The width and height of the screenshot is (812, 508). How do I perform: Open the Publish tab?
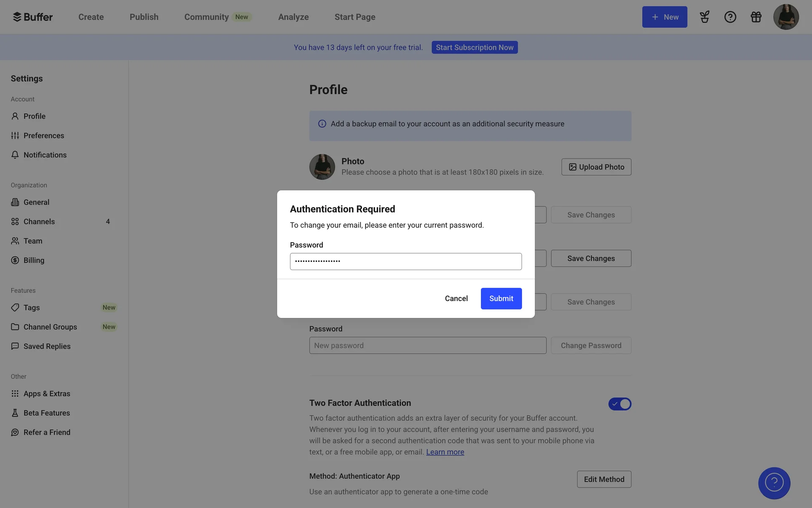(x=144, y=17)
